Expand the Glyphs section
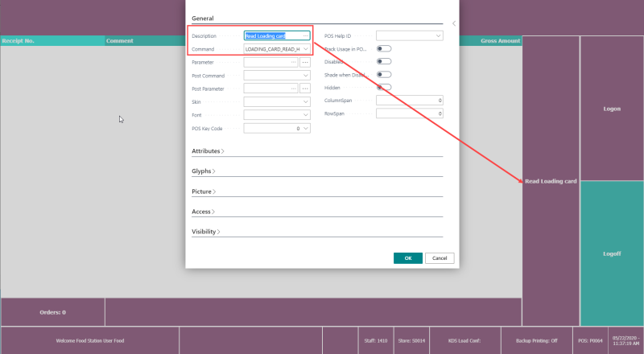The height and width of the screenshot is (354, 644). point(204,171)
